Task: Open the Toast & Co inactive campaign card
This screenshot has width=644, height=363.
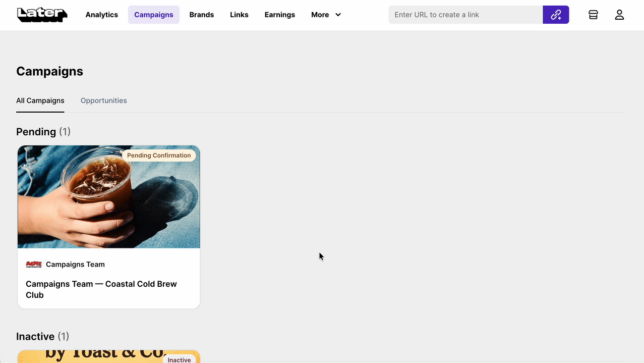Action: [x=109, y=356]
